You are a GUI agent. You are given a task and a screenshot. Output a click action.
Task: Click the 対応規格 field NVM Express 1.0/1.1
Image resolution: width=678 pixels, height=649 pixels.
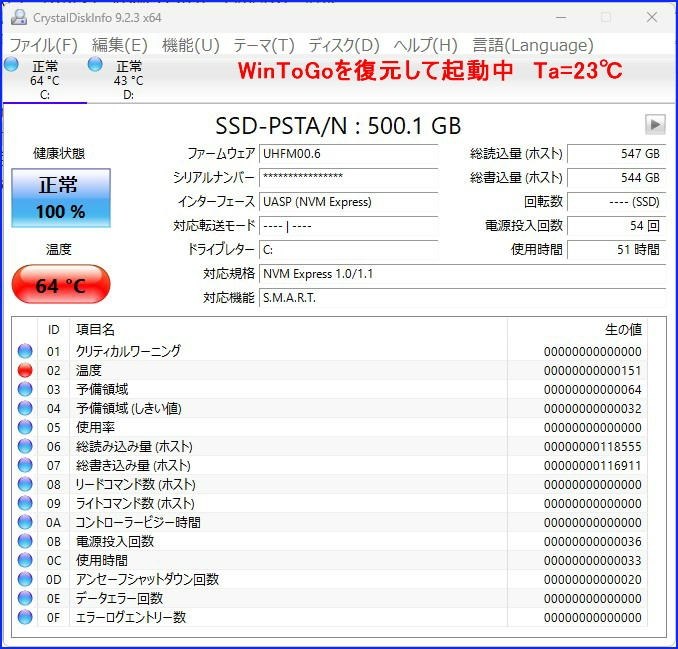point(463,274)
